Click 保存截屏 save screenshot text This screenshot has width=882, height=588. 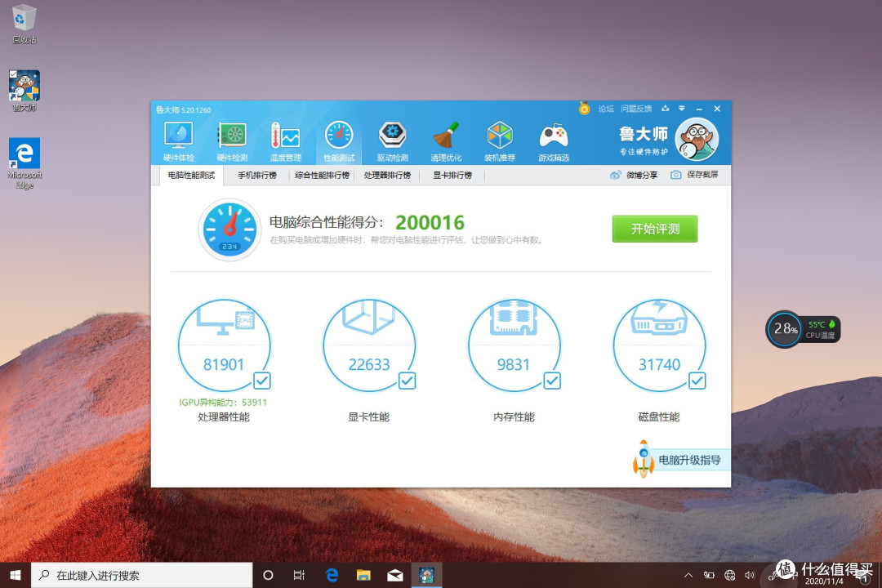[x=702, y=175]
